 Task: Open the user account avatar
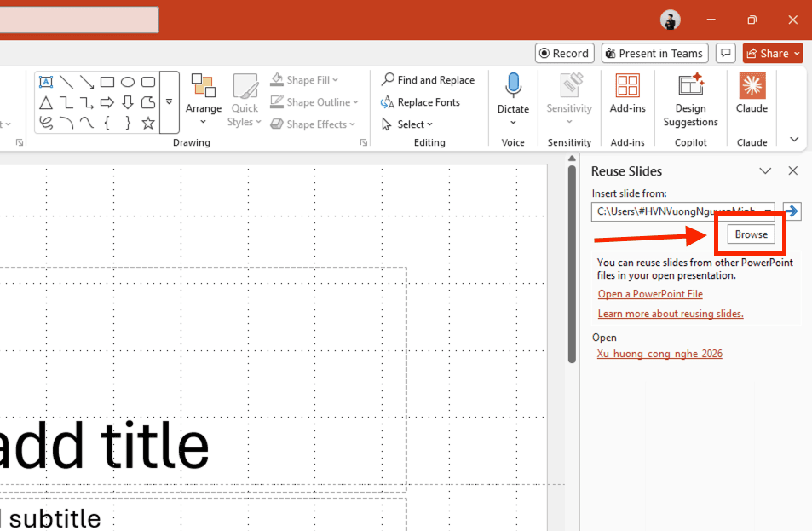(670, 20)
